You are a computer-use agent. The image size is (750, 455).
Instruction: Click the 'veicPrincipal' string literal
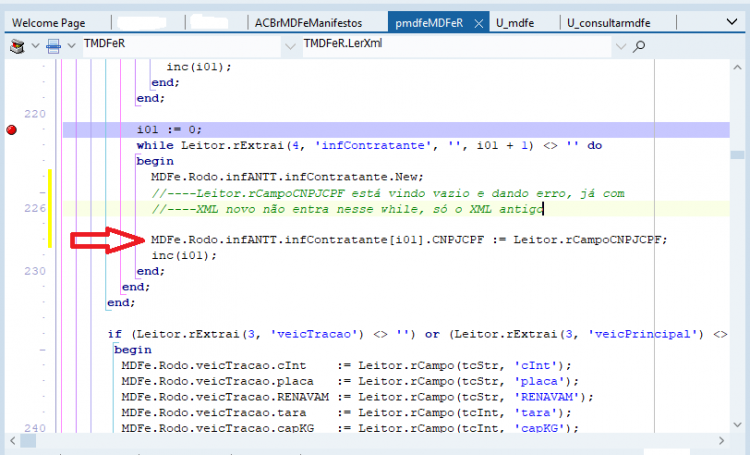tap(642, 334)
